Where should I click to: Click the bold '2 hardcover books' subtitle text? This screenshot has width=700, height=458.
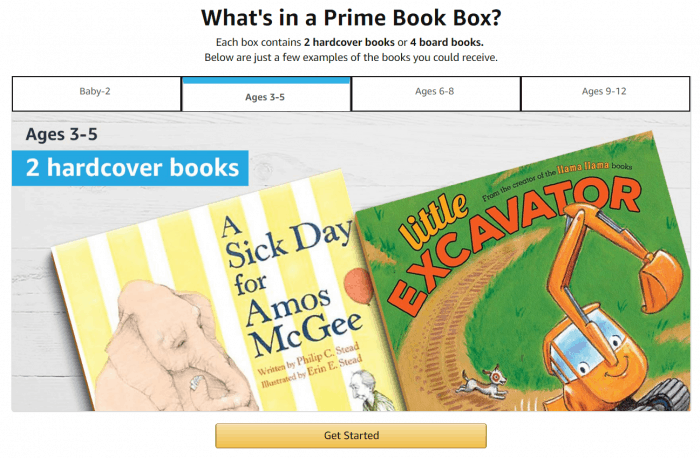pos(349,42)
